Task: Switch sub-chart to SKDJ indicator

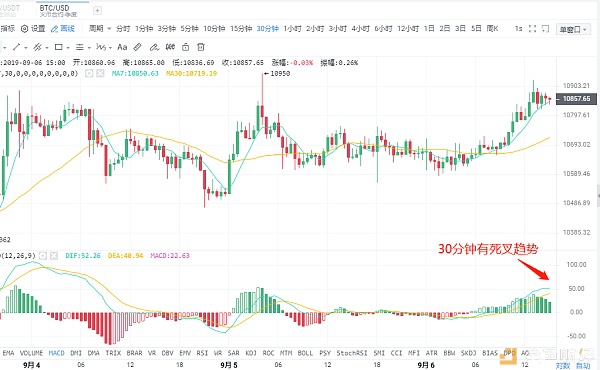Action: [x=468, y=353]
